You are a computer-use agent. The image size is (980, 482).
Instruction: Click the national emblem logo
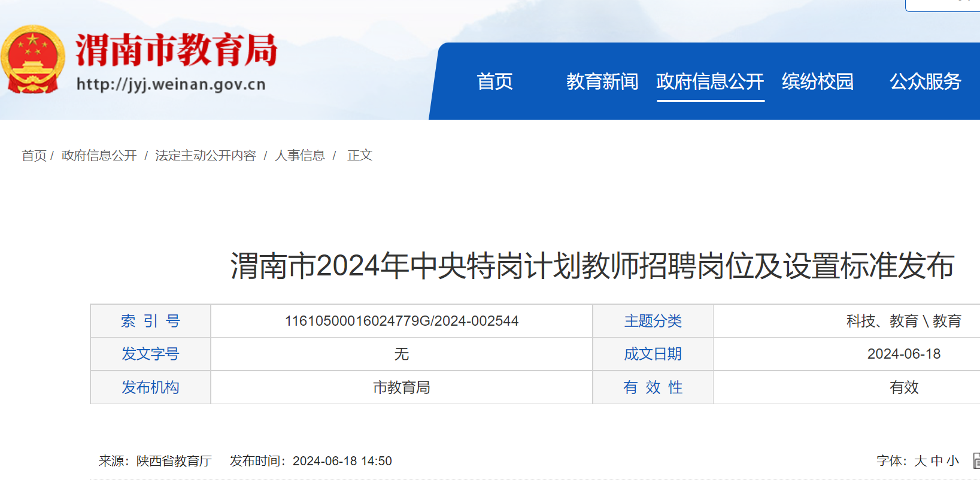(x=32, y=59)
